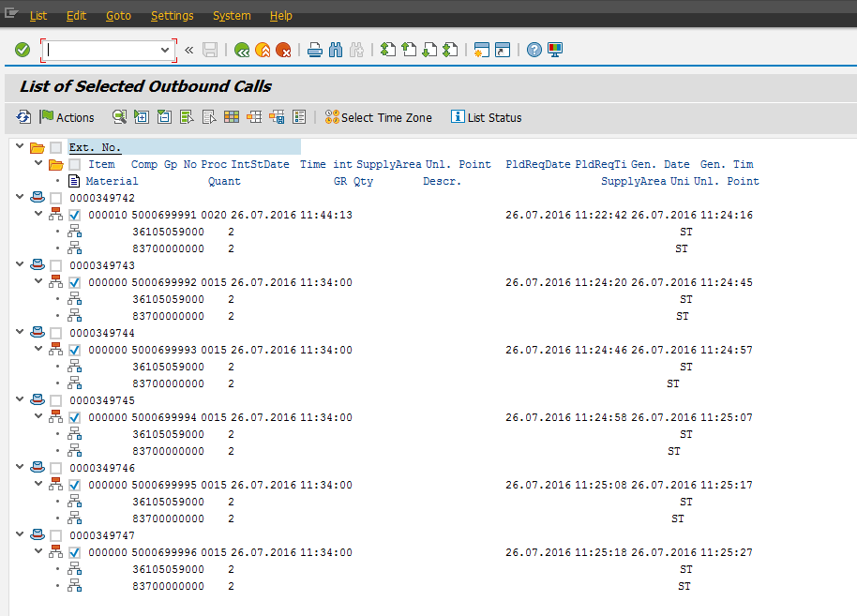Image resolution: width=857 pixels, height=616 pixels.
Task: Open the Settings menu
Action: [x=173, y=16]
